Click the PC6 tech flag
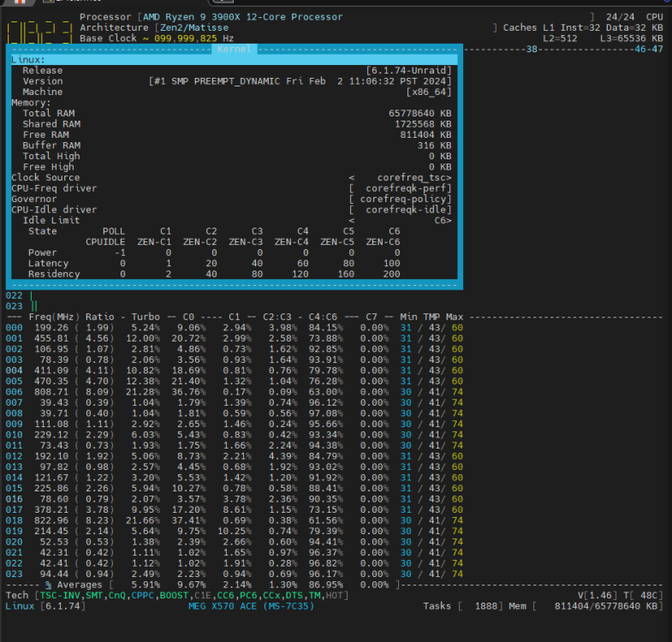Viewport: 672px width, 642px height. (248, 595)
